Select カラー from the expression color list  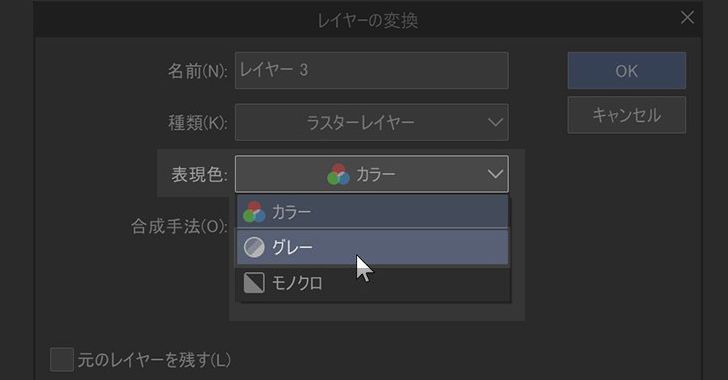[373, 212]
